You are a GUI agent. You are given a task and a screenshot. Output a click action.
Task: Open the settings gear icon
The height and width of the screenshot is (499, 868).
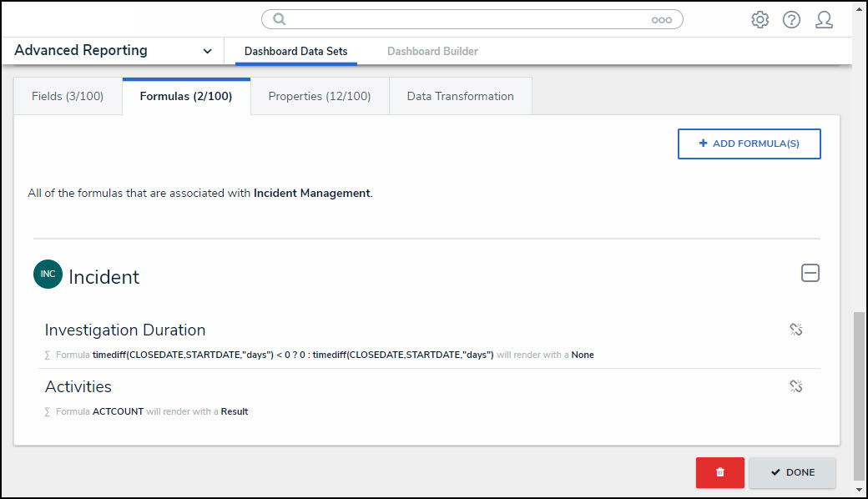(x=759, y=20)
